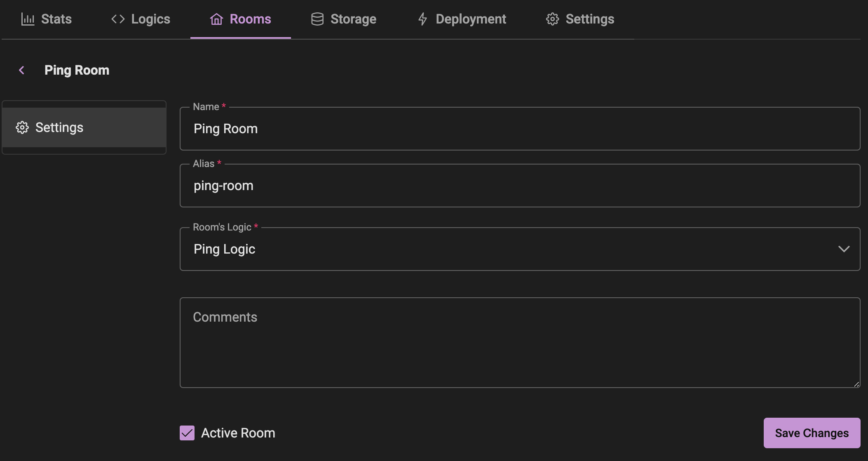Uncheck the Active Room checkbox
This screenshot has width=868, height=461.
(x=187, y=433)
